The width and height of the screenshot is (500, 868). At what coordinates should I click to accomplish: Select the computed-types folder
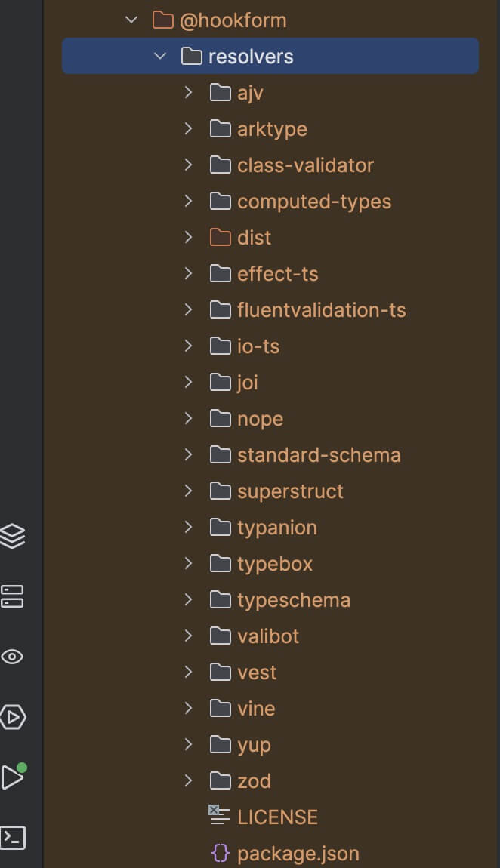pos(313,202)
